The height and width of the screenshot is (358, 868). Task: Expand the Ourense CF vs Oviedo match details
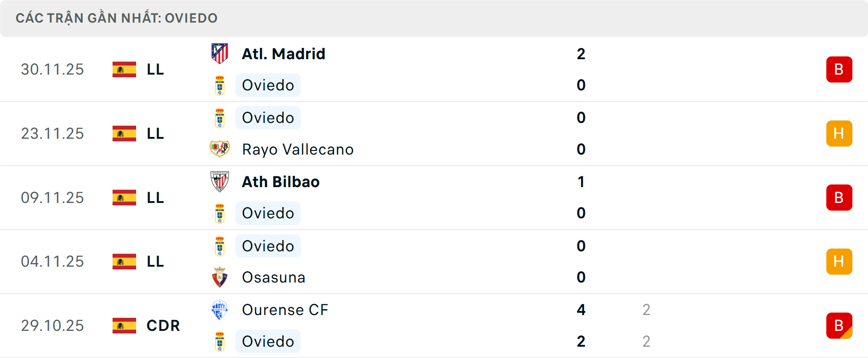434,325
